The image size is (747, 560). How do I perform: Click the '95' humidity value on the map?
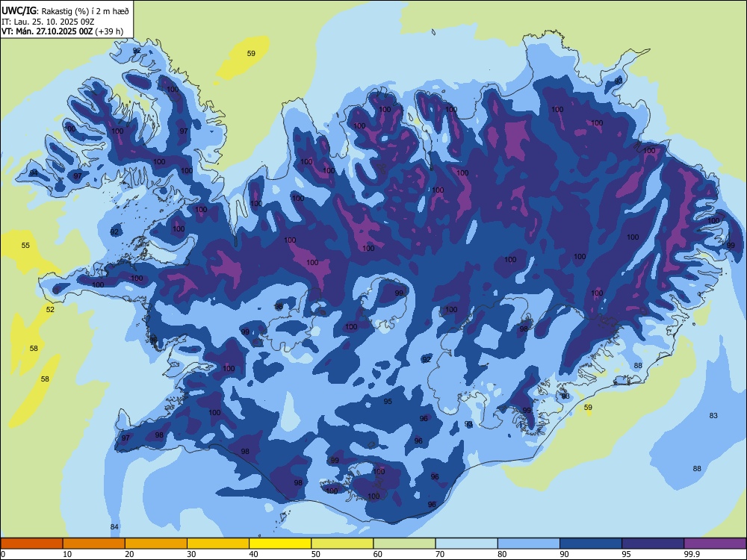pyautogui.click(x=388, y=402)
